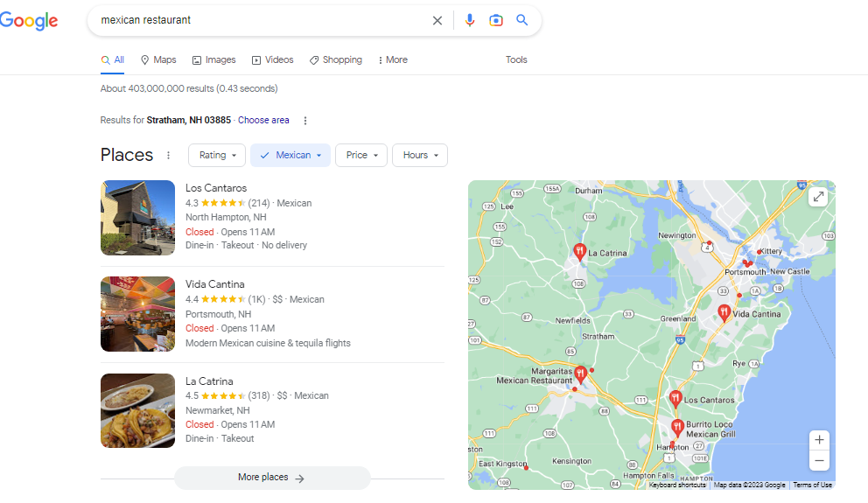
Task: Select the Los Cantaros map pin
Action: [675, 399]
